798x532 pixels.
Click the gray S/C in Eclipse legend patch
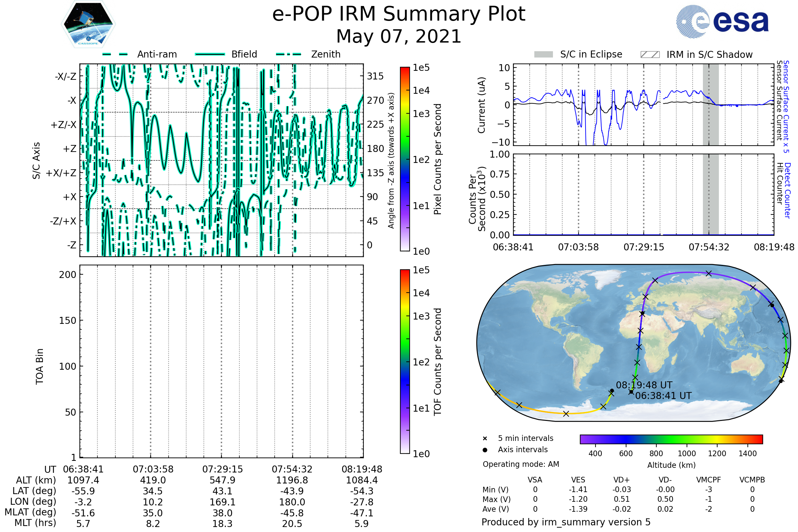click(x=544, y=55)
